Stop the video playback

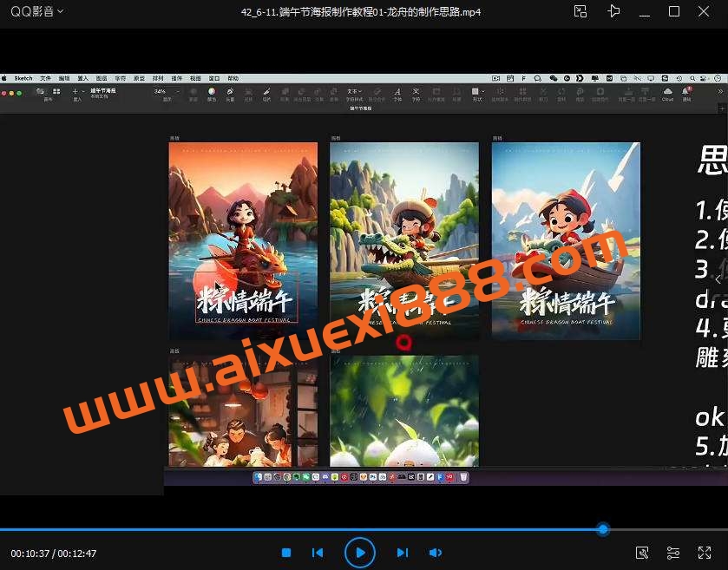(286, 553)
